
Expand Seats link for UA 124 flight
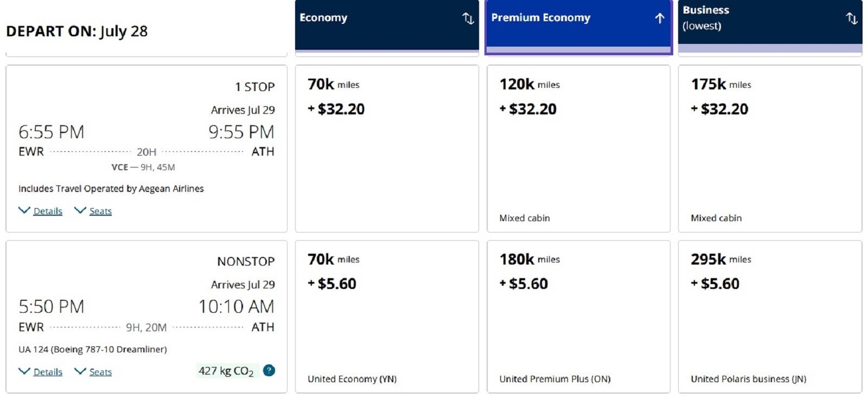tap(100, 372)
